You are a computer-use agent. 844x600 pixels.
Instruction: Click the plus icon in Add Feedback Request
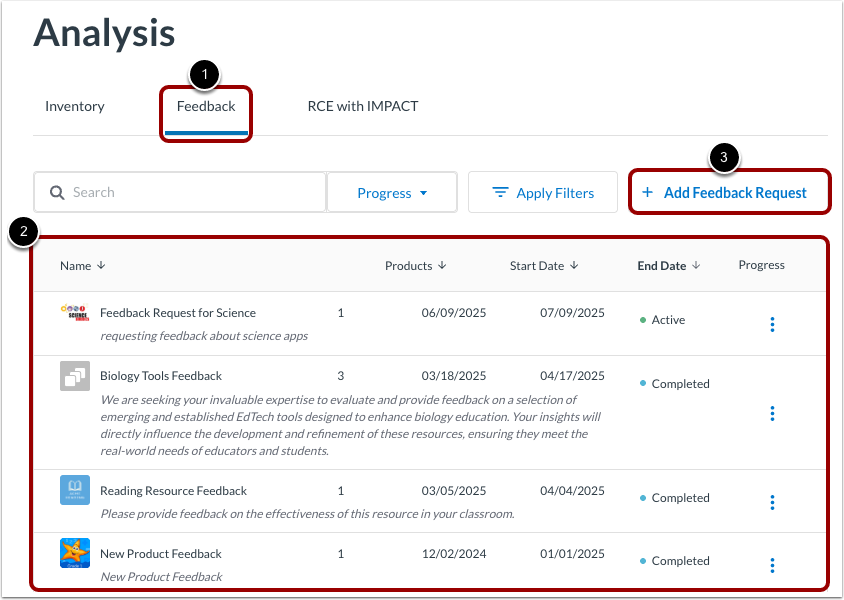pos(648,192)
